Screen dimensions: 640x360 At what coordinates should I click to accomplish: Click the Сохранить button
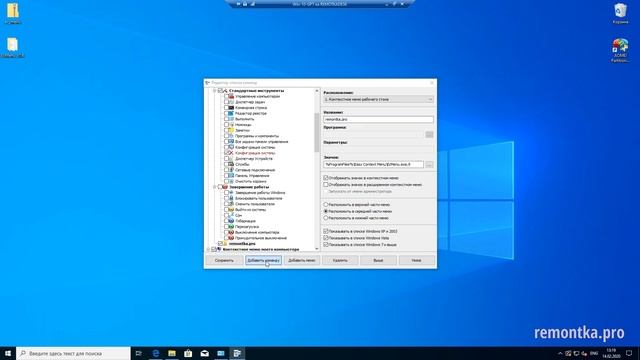[224, 260]
